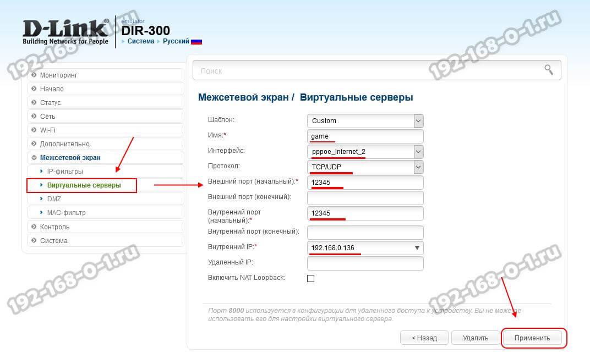Image resolution: width=590 pixels, height=364 pixels.
Task: Click the Виртуальные серверы page heading
Action: pyautogui.click(x=356, y=97)
